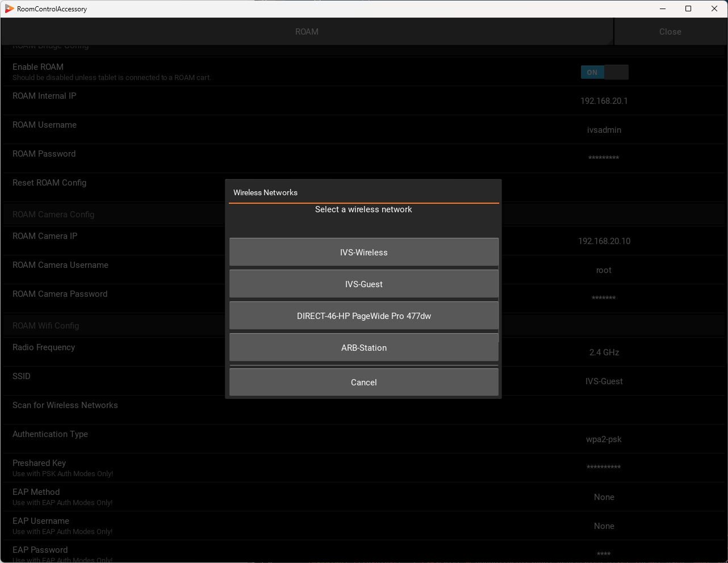Viewport: 728px width, 563px height.
Task: Click the Wireless Networks dialog title
Action: [265, 192]
